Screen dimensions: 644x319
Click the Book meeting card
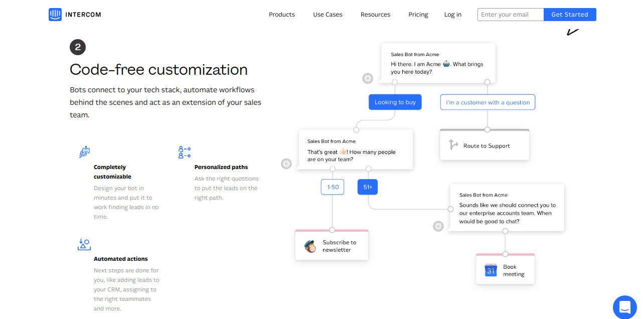(x=505, y=269)
